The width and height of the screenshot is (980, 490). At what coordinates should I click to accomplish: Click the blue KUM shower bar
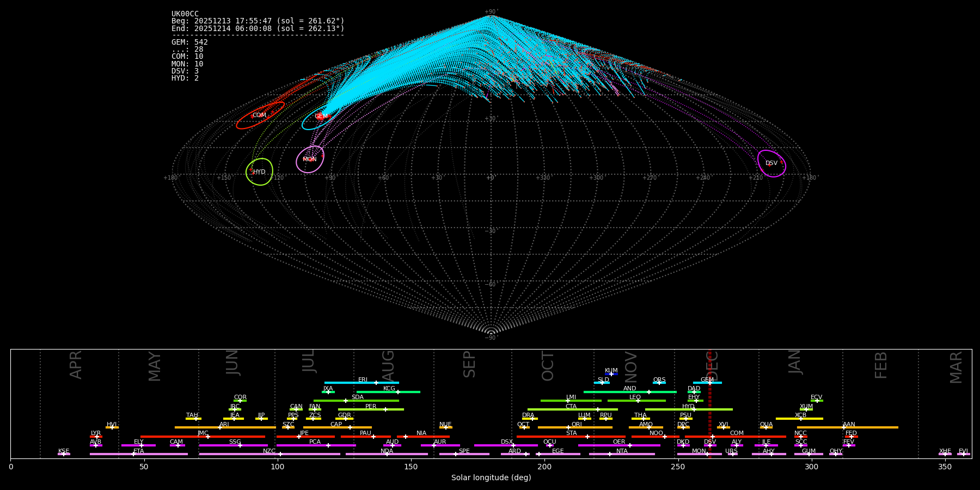611,374
